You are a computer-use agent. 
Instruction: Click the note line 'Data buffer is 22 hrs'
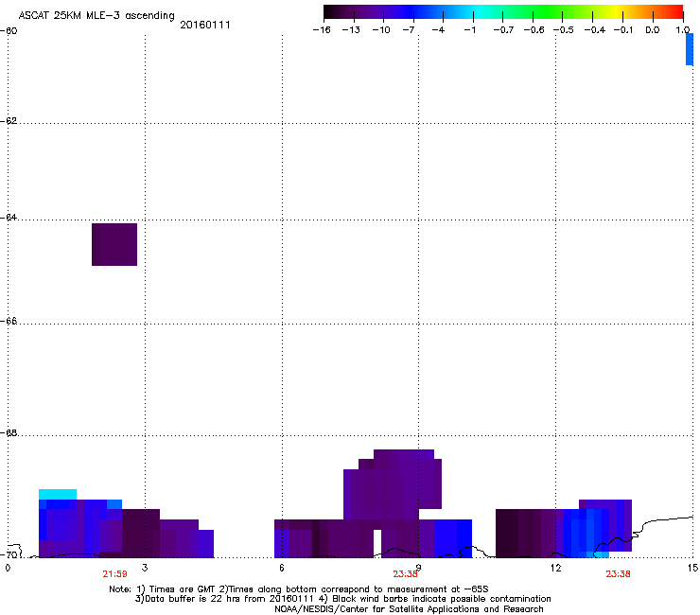click(x=342, y=599)
